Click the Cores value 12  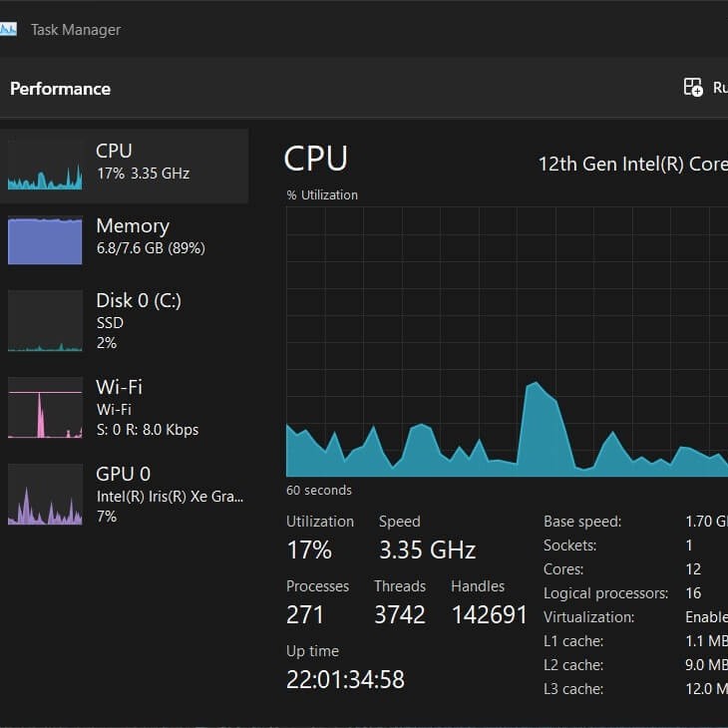[x=693, y=569]
